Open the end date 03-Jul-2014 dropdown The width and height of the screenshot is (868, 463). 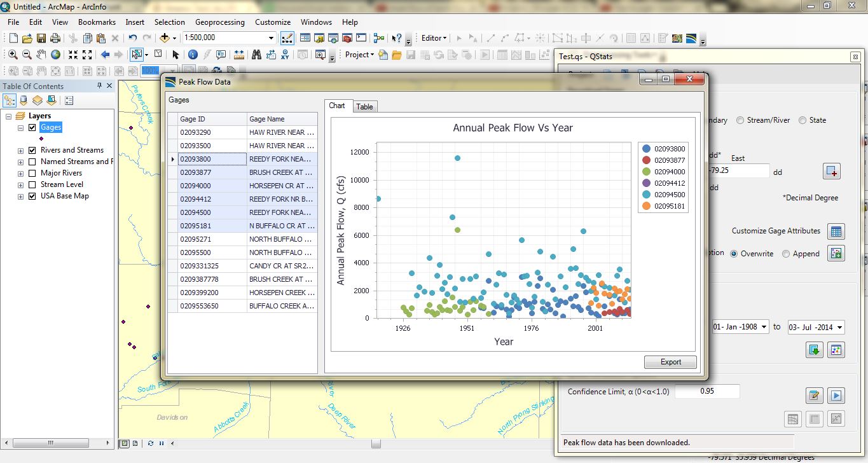(x=840, y=328)
